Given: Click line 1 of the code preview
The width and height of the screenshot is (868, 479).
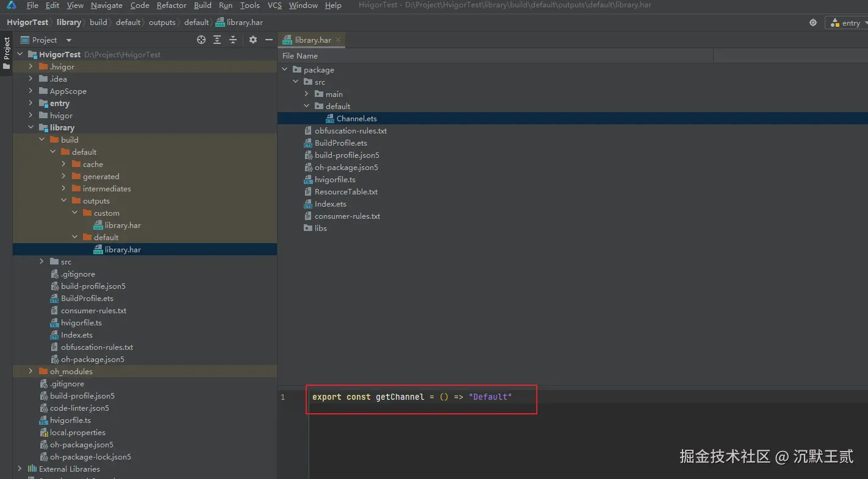Looking at the screenshot, I should 412,397.
